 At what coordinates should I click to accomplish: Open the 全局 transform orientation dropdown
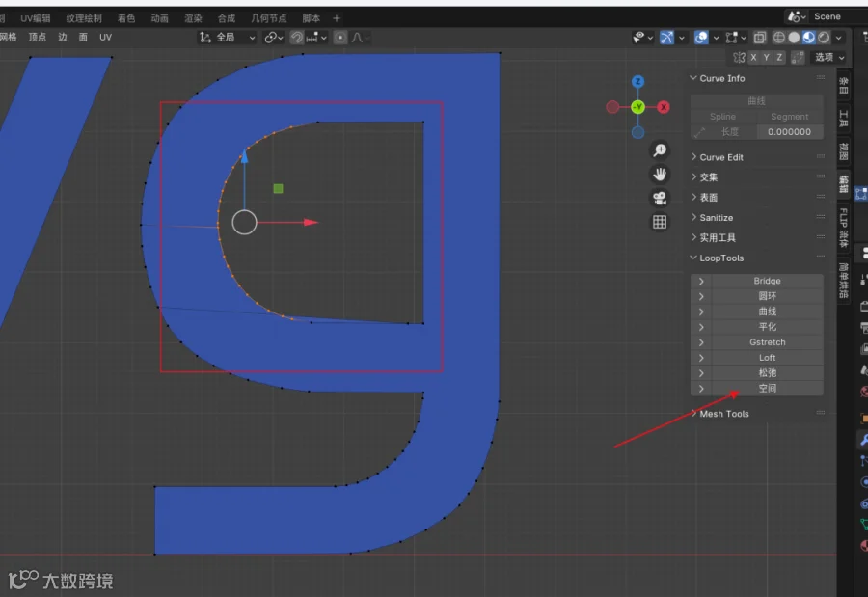click(x=228, y=37)
